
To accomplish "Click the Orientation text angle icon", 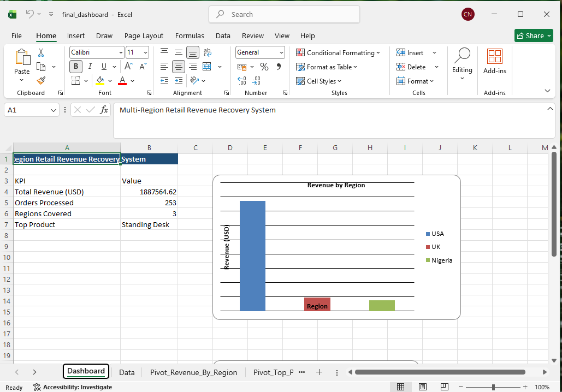I will [194, 81].
